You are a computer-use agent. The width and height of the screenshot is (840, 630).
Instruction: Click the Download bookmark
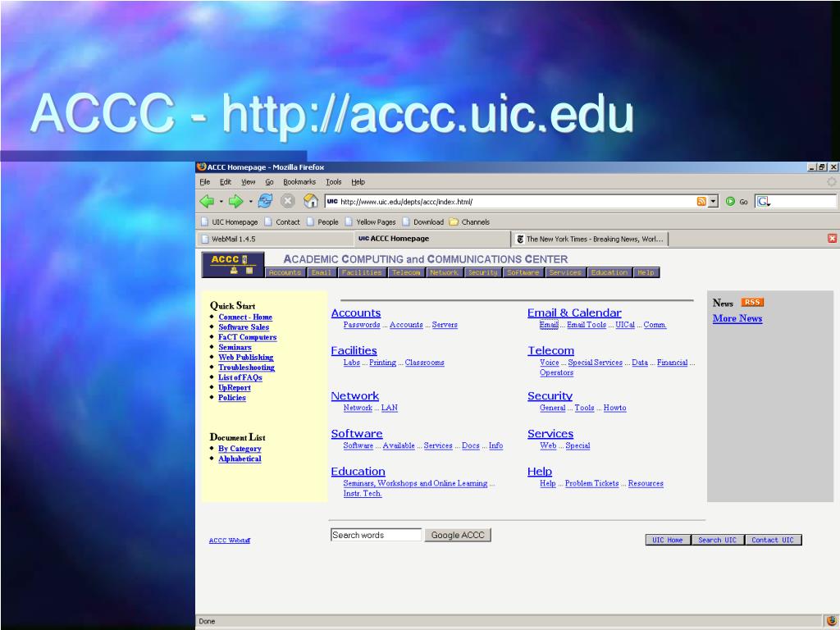click(x=422, y=221)
